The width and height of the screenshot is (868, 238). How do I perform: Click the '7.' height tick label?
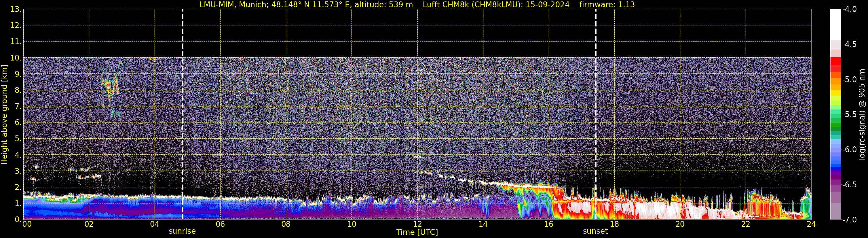pyautogui.click(x=18, y=107)
